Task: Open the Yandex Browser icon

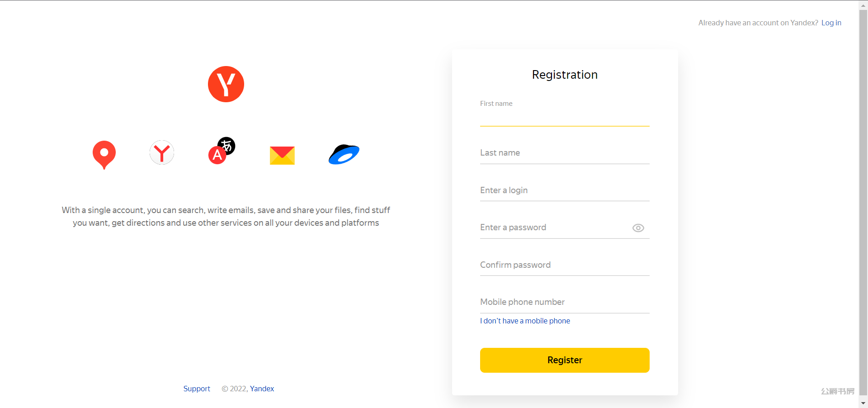Action: (x=162, y=152)
